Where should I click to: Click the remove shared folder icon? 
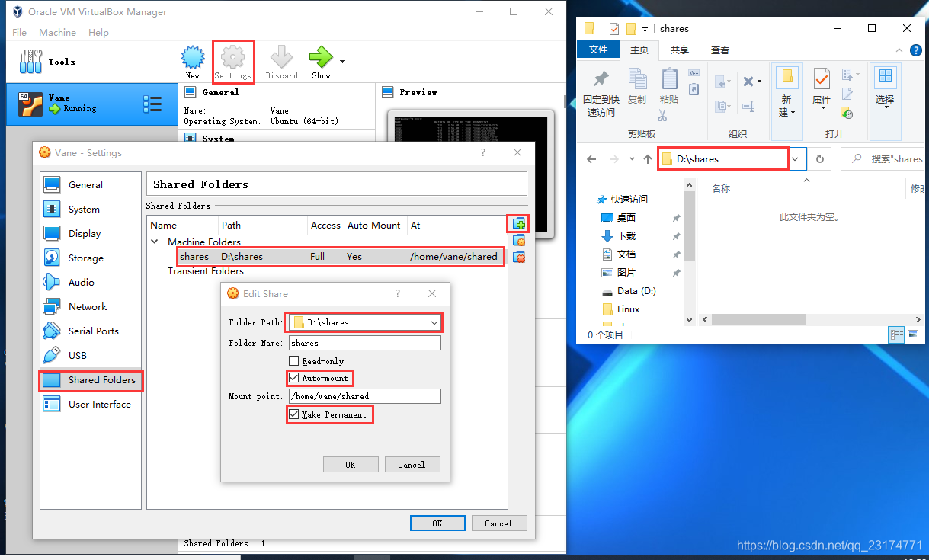(519, 257)
